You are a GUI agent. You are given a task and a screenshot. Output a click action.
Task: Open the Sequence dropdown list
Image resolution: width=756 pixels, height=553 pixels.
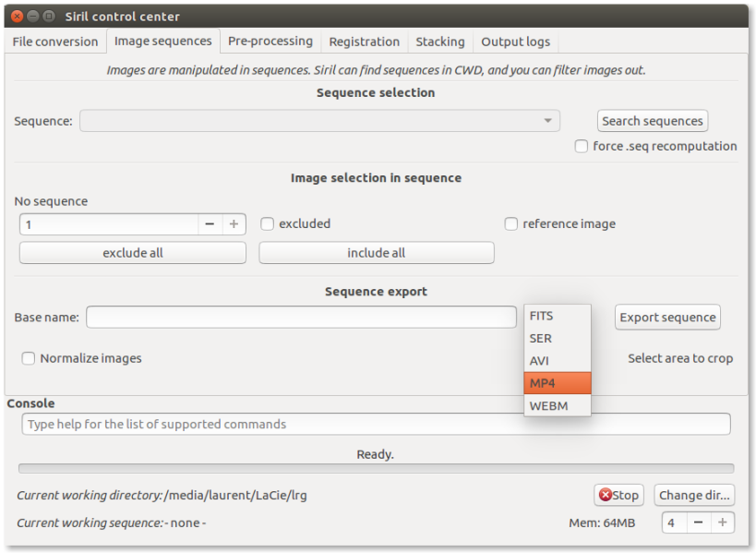click(319, 121)
